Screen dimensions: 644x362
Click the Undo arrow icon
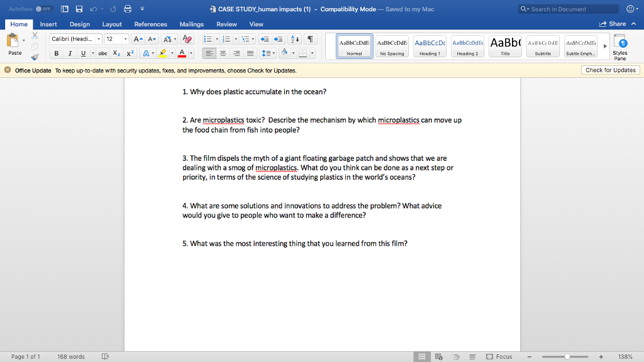[94, 9]
